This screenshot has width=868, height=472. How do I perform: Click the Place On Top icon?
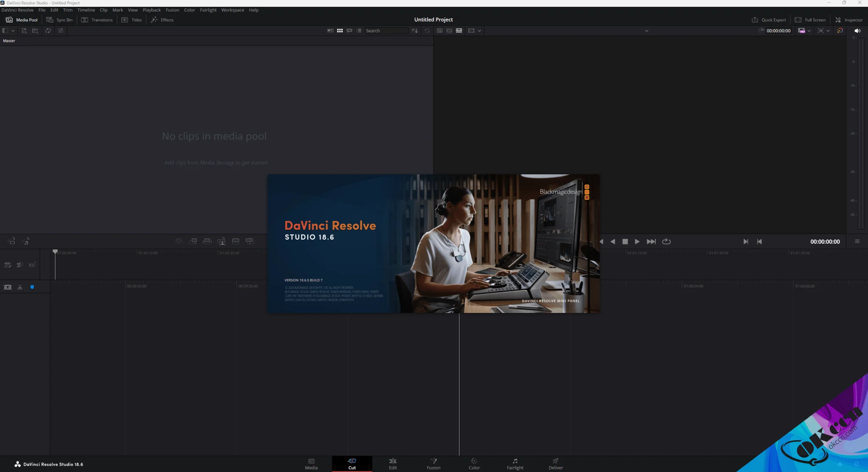click(x=236, y=241)
